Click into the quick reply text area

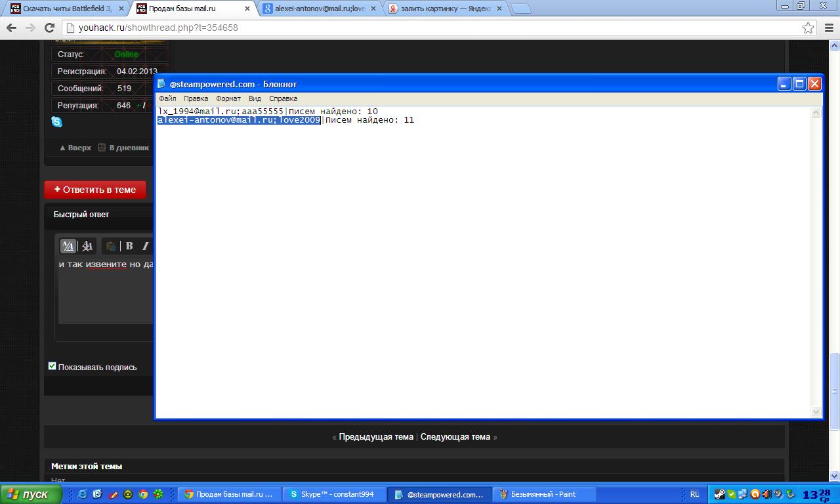[x=106, y=291]
